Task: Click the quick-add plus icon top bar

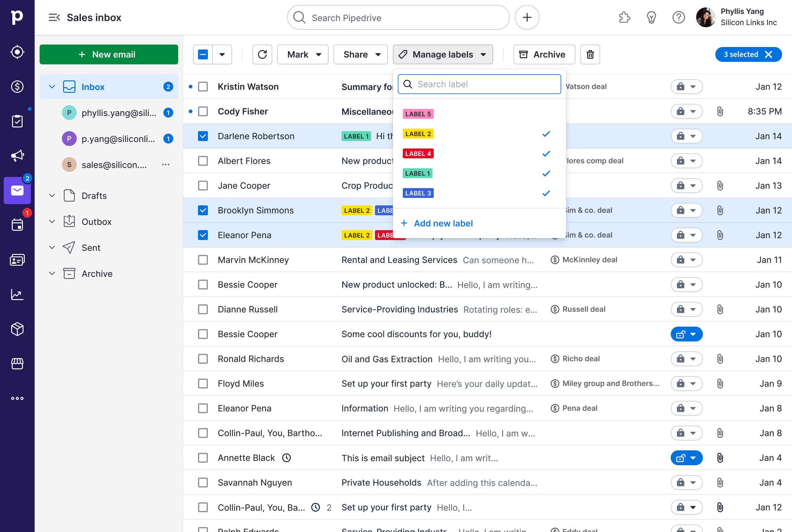Action: 527,17
